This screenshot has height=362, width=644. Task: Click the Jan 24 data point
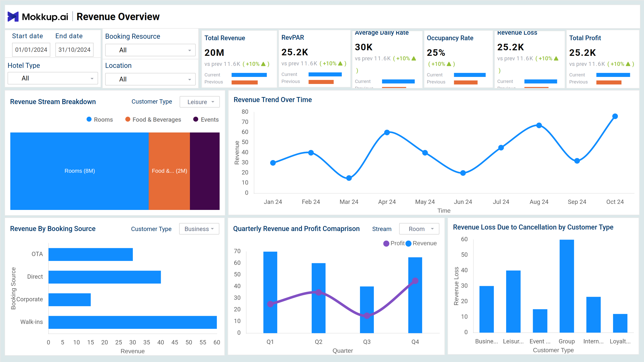click(x=273, y=163)
